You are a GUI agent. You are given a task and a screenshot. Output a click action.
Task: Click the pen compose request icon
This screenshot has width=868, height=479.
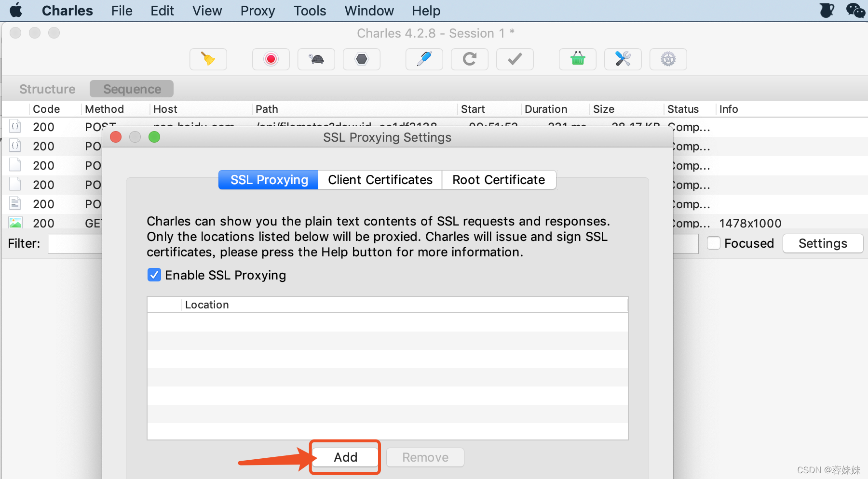(424, 59)
